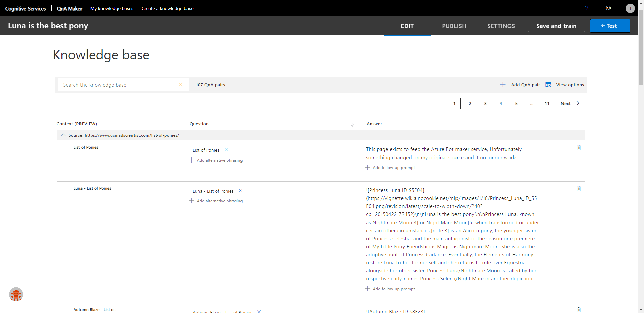Click the scrollbar down arrow
Screen dimensions: 644x313
[x=641, y=310]
